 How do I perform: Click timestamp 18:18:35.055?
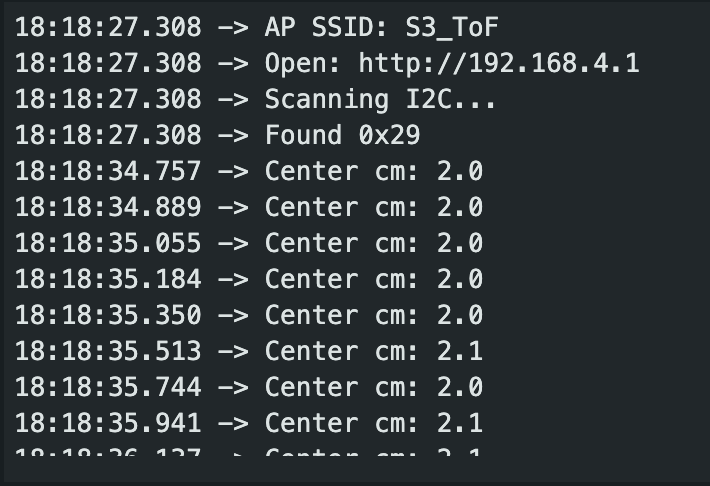(x=108, y=243)
